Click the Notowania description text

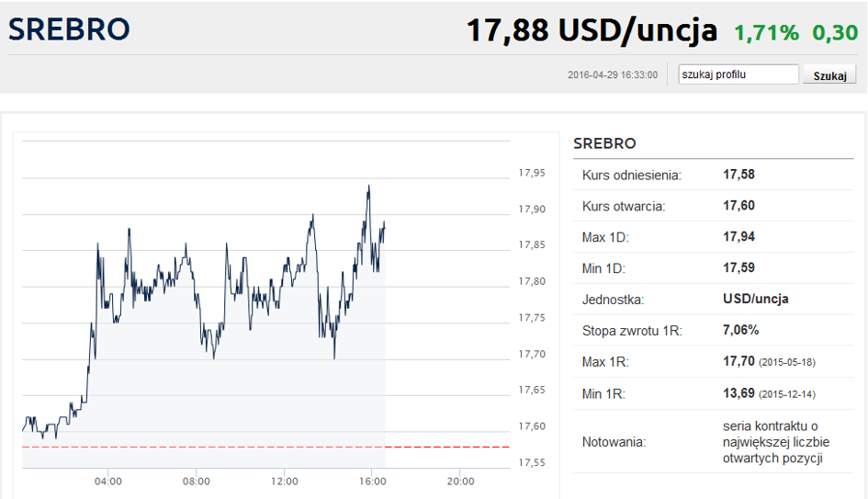pyautogui.click(x=775, y=442)
